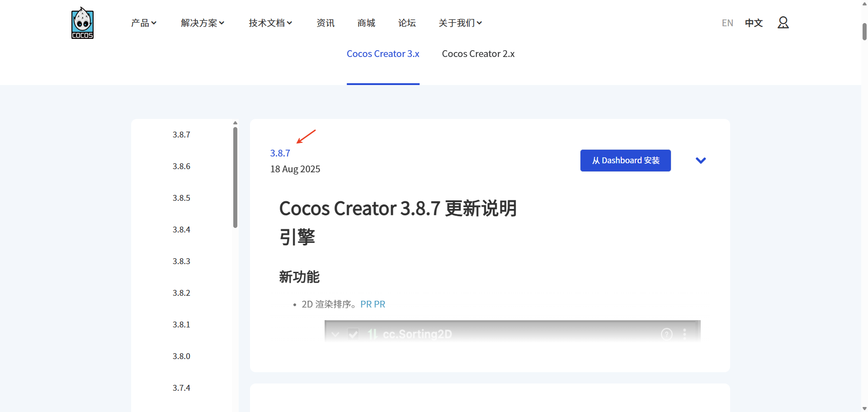Select version 3.8.6 in the sidebar
This screenshot has width=868, height=412.
[181, 166]
